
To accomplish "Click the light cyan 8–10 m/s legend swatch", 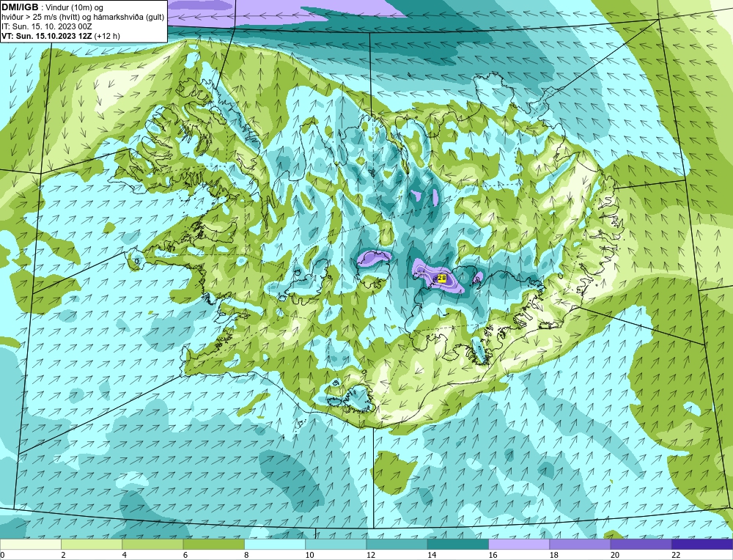I will 275,544.
